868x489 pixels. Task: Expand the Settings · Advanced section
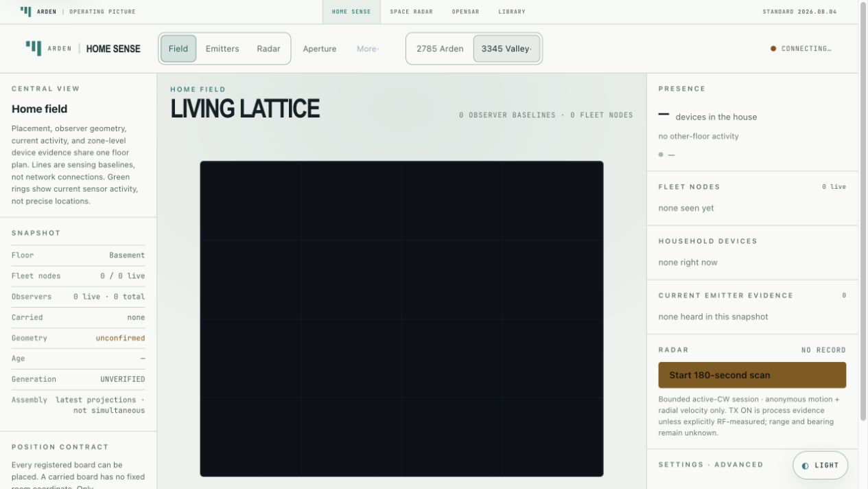click(x=711, y=465)
